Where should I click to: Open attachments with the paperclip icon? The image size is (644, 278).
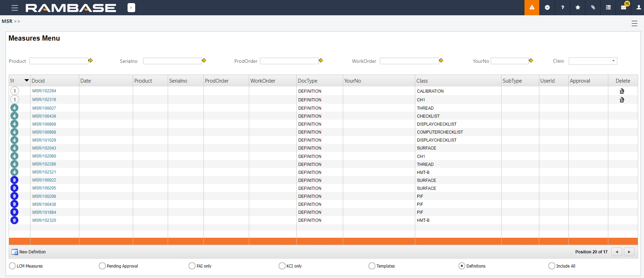593,8
